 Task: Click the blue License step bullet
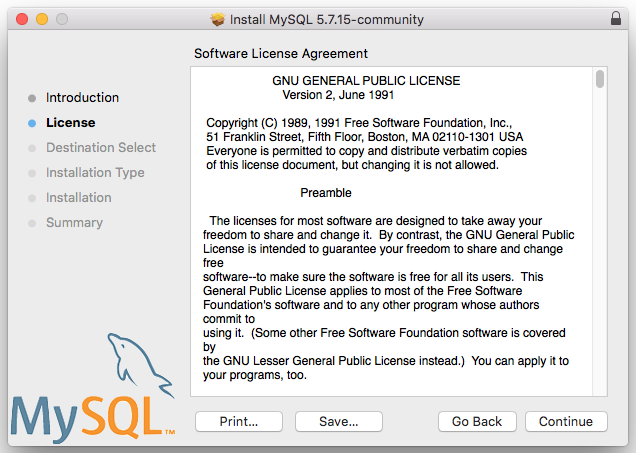click(32, 123)
